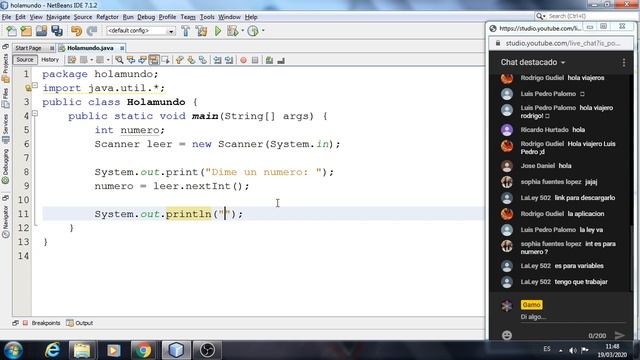
Task: Collapse the main method fold on line 4
Action: [35, 113]
